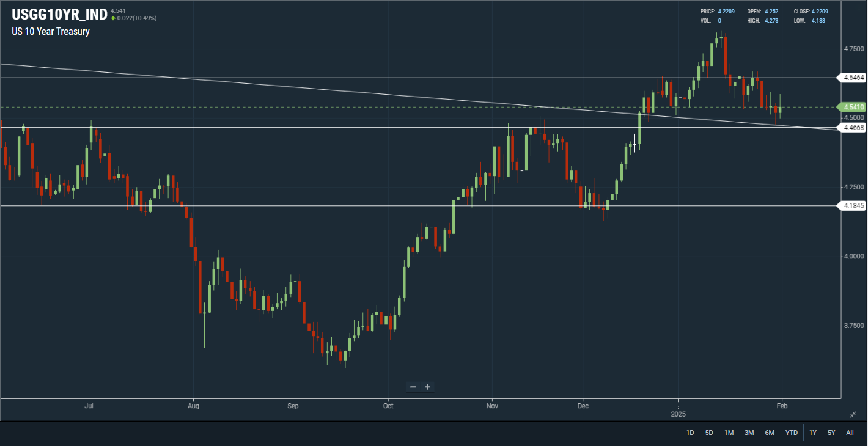Screen dimensions: 868x446
Task: Click the CLOSE 4.2209 readout
Action: pyautogui.click(x=811, y=12)
